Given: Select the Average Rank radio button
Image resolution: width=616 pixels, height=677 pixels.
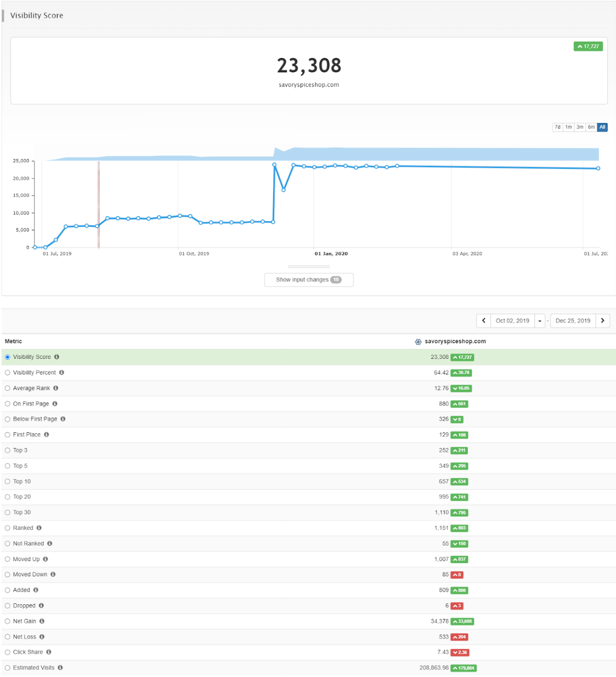Looking at the screenshot, I should coord(7,388).
